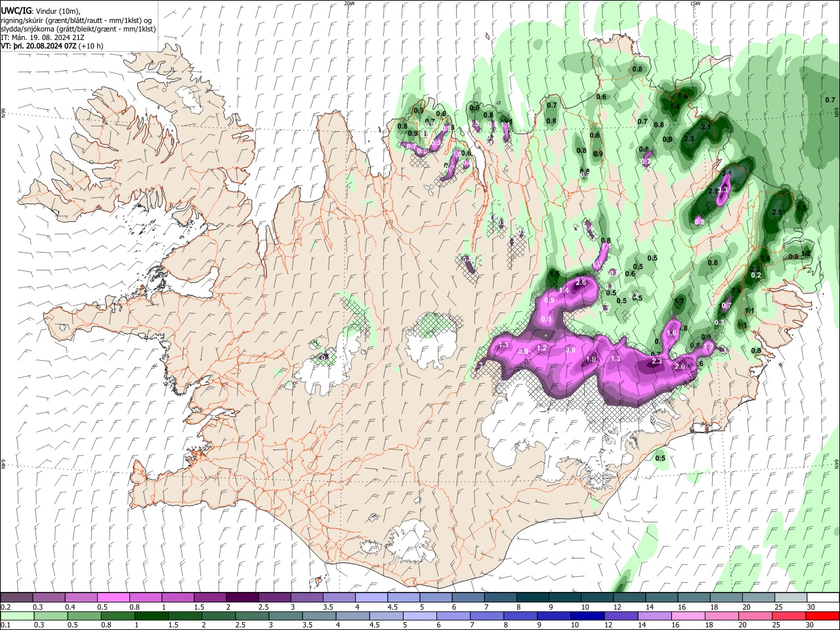The image size is (840, 630).
Task: Click the 'UWC/IG' title label
Action: (16, 10)
